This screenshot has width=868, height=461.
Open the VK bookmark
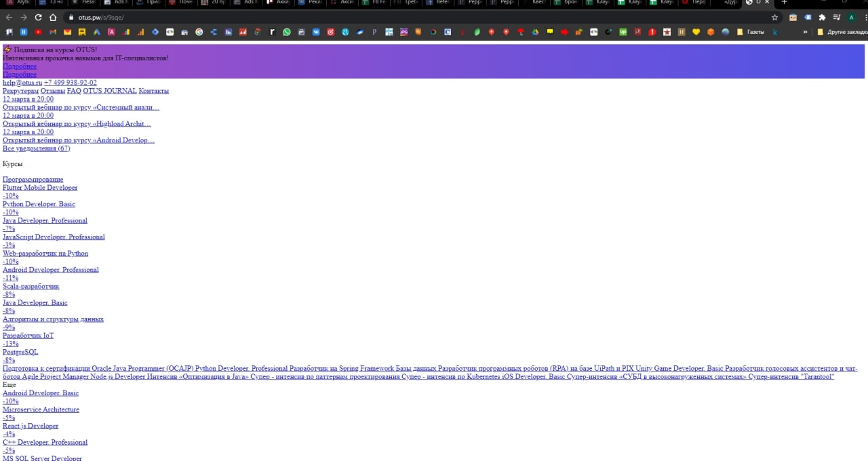coord(316,31)
